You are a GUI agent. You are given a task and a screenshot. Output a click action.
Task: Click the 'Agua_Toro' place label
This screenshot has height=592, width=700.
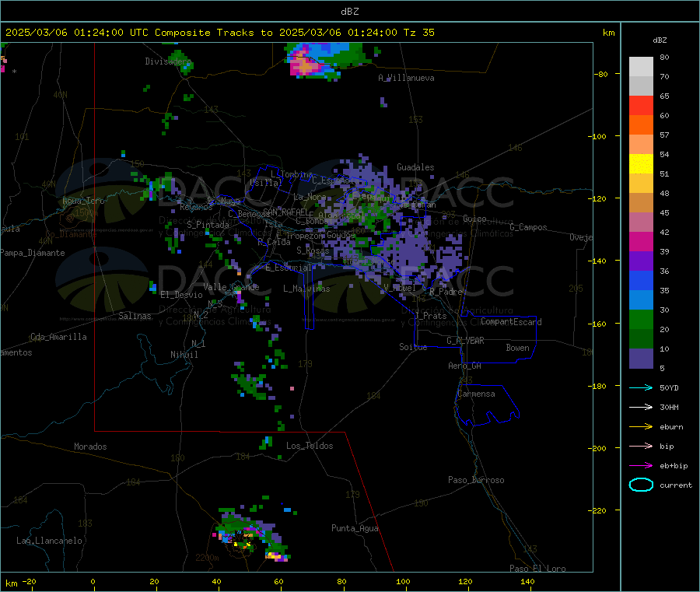[x=83, y=201]
